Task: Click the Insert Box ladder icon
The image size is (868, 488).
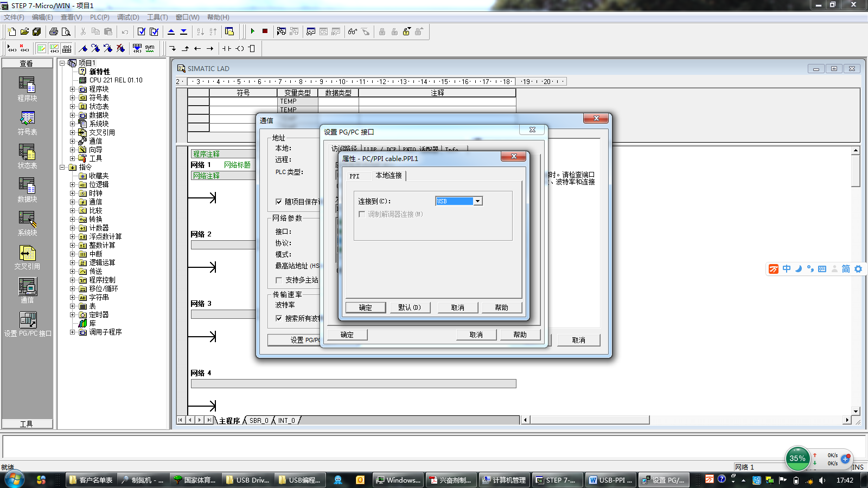Action: 252,48
